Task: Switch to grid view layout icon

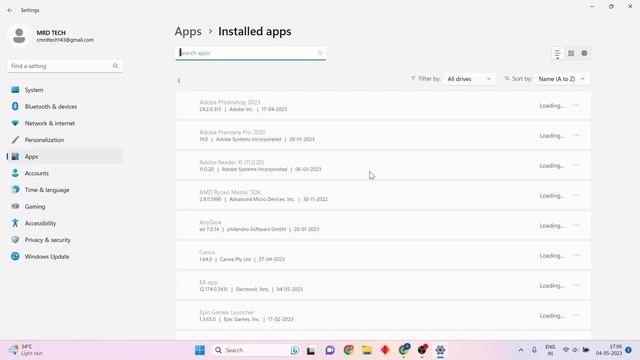Action: coord(571,53)
